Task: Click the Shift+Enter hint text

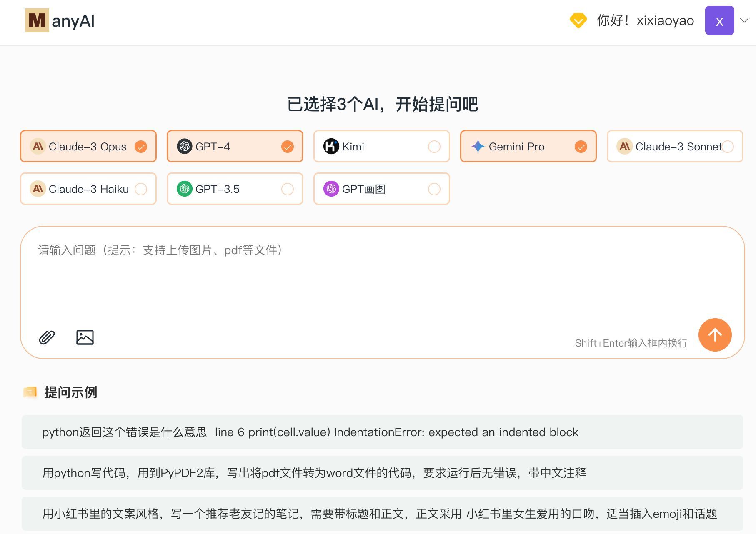Action: [x=631, y=343]
